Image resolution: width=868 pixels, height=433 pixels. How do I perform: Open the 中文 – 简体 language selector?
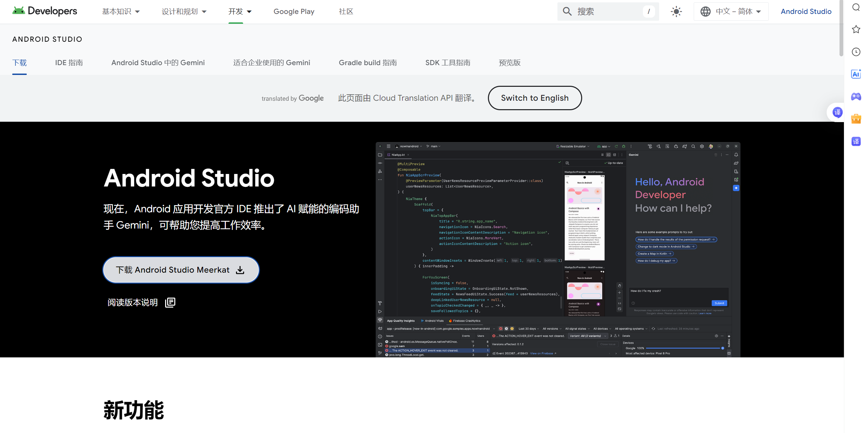pos(731,11)
